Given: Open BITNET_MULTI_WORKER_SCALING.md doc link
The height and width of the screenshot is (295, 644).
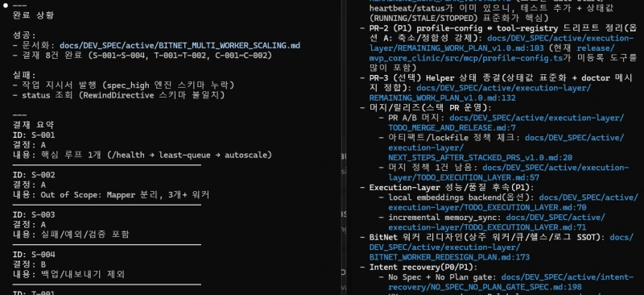Looking at the screenshot, I should click(180, 45).
